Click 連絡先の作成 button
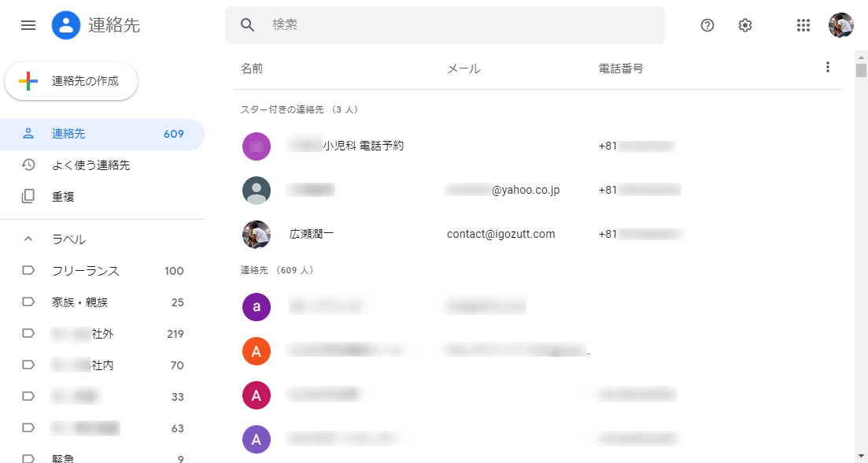 tap(72, 81)
